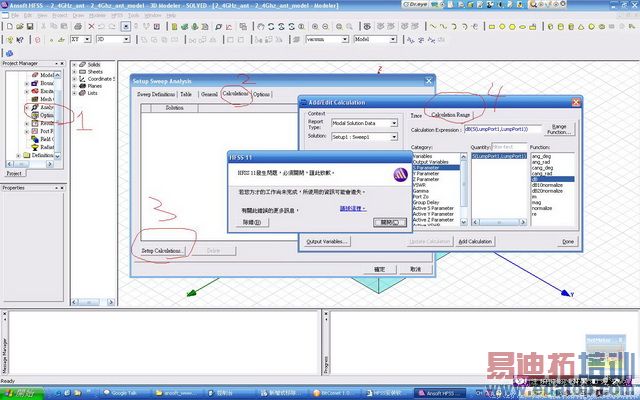The width and height of the screenshot is (640, 400).
Task: Click the 取消 button in Setup Sweep Analysis
Action: tap(416, 269)
